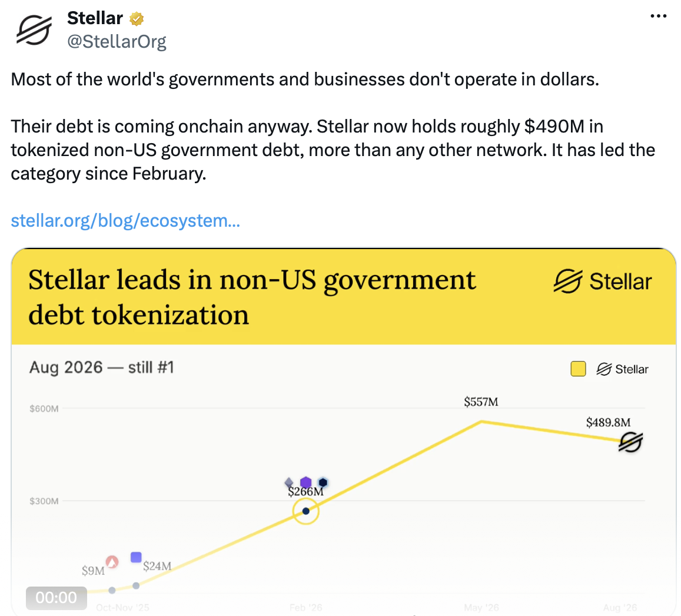The width and height of the screenshot is (681, 616).
Task: Click the $557M peak label
Action: (x=481, y=402)
